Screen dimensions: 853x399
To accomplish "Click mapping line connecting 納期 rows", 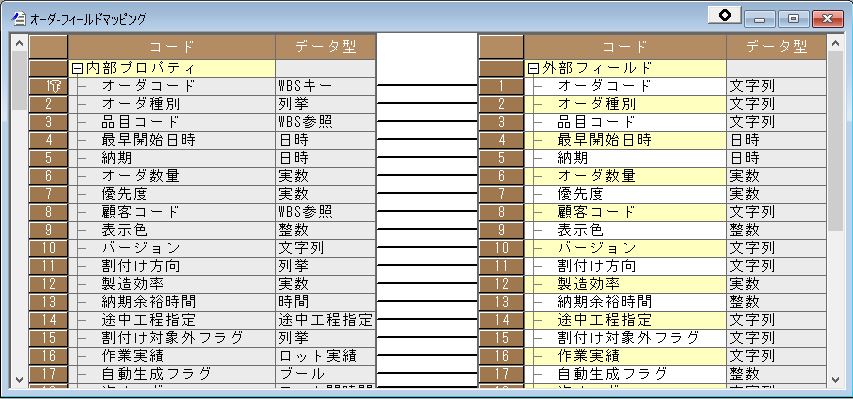I will (427, 157).
